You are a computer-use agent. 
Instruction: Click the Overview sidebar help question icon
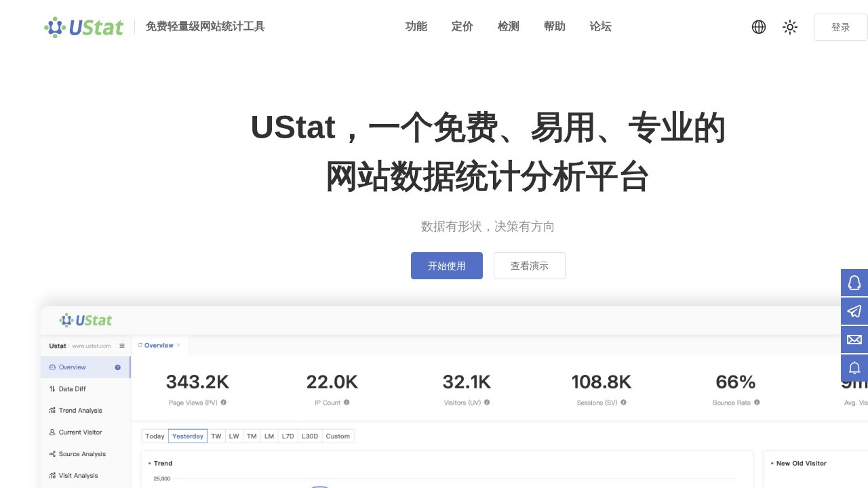[118, 367]
